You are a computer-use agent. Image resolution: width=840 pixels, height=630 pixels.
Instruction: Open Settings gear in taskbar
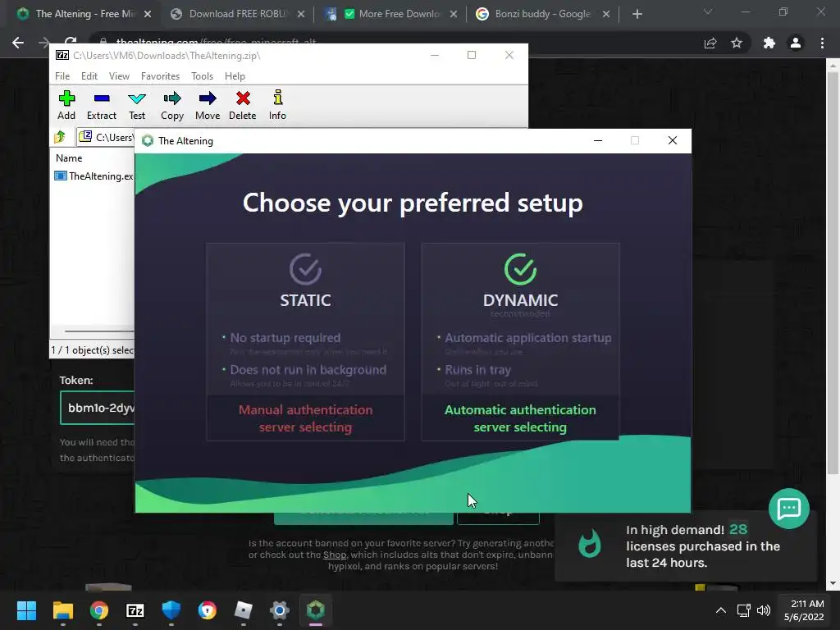(279, 610)
